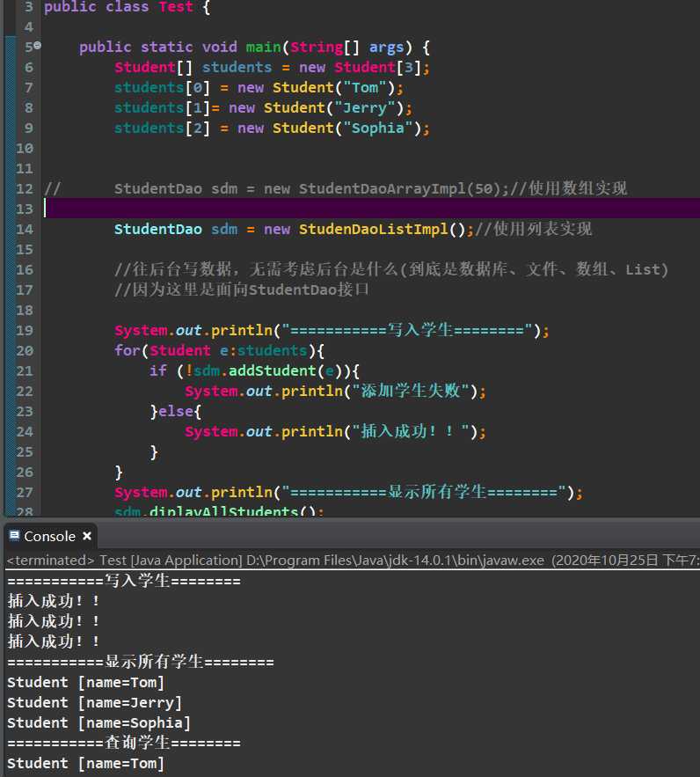
Task: Click line number 20 in the gutter
Action: click(25, 350)
